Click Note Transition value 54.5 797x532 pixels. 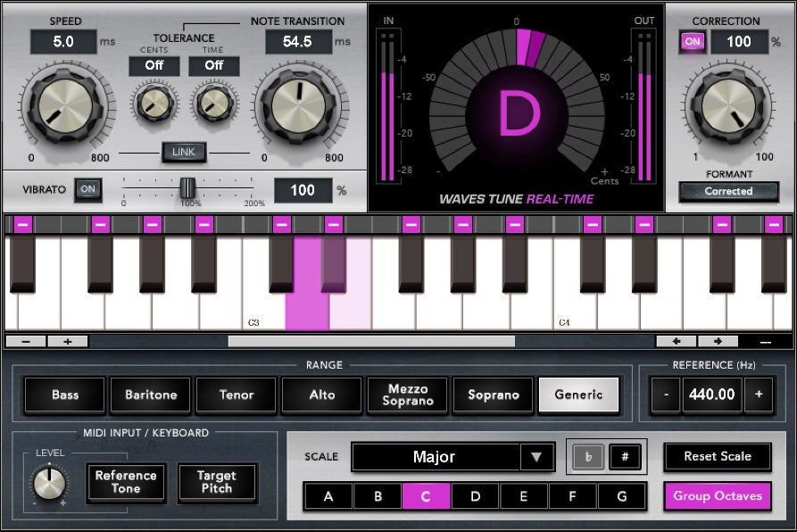(298, 42)
